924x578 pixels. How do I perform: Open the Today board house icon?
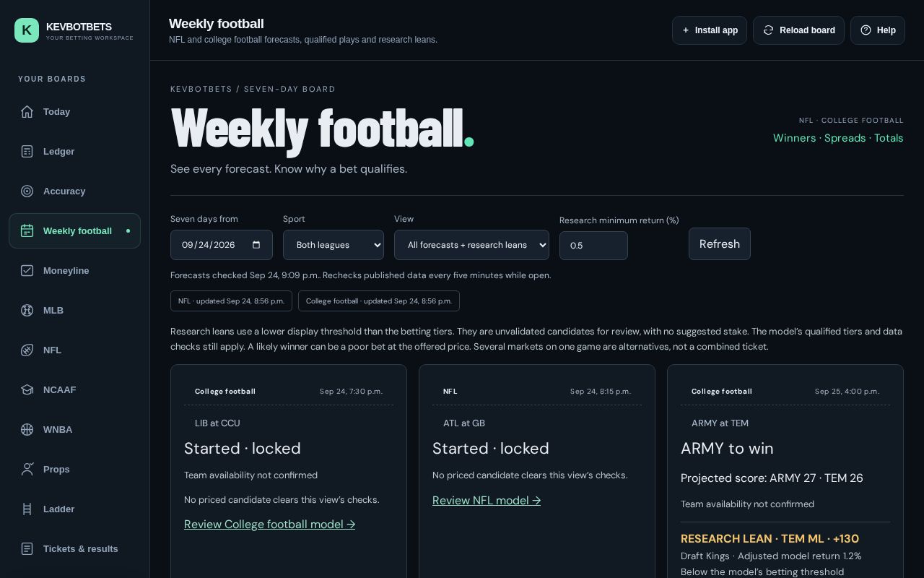pos(27,111)
